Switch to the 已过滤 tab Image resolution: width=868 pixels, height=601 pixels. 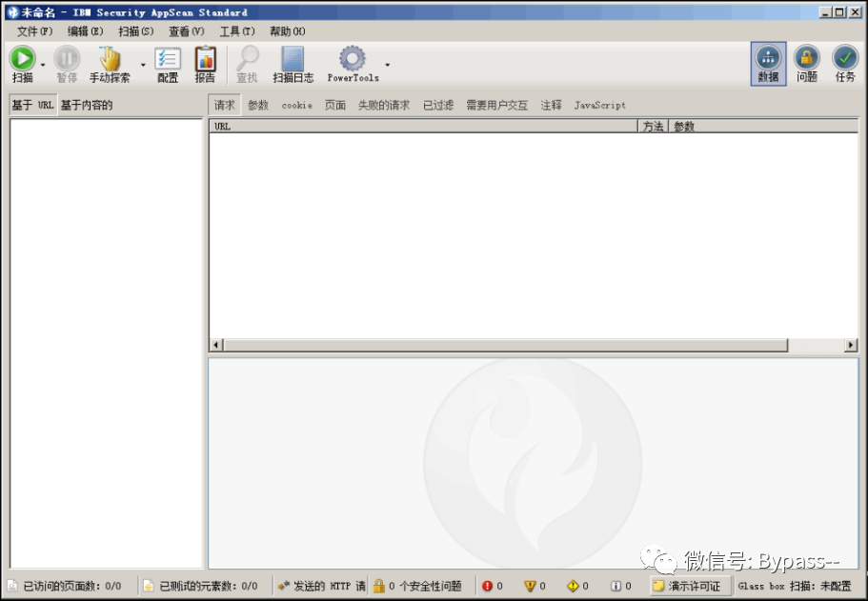438,105
